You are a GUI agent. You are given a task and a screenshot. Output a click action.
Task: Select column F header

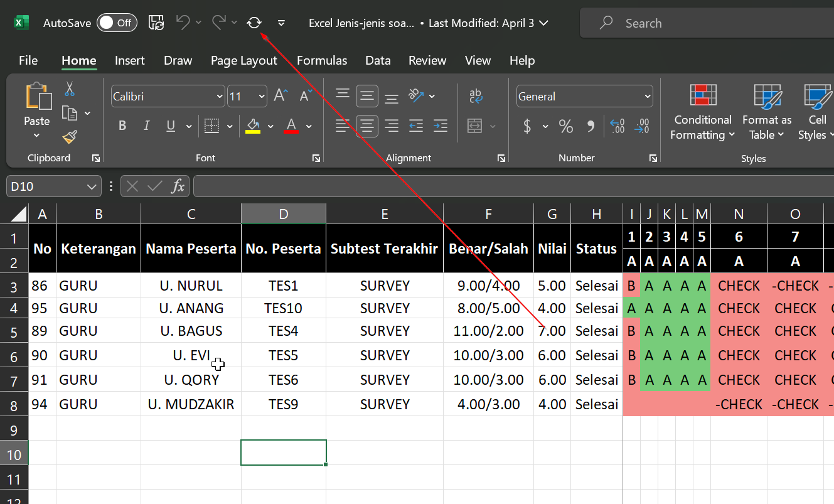pyautogui.click(x=488, y=214)
